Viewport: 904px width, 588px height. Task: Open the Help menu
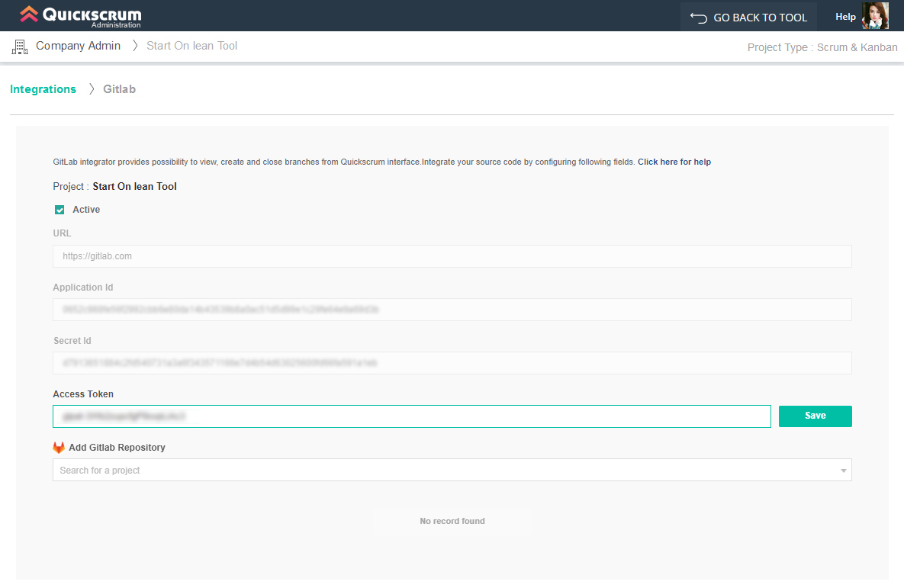[845, 17]
